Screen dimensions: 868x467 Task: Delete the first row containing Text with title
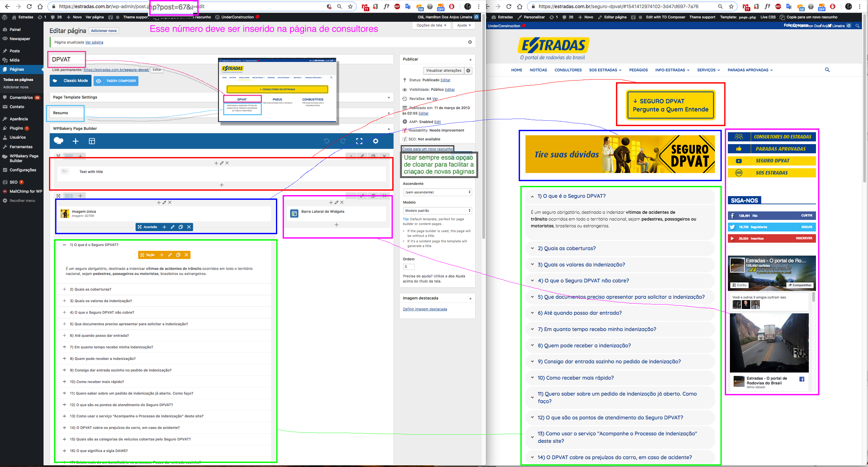(384, 156)
